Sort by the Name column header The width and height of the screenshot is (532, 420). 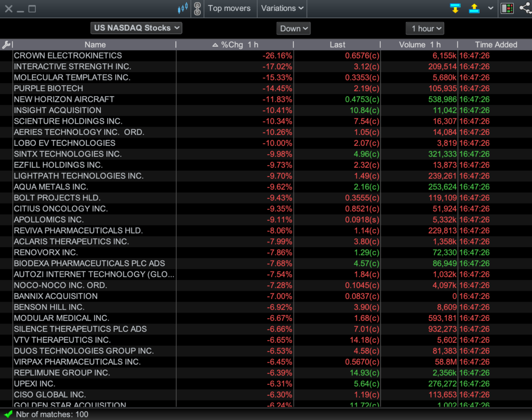tap(95, 45)
